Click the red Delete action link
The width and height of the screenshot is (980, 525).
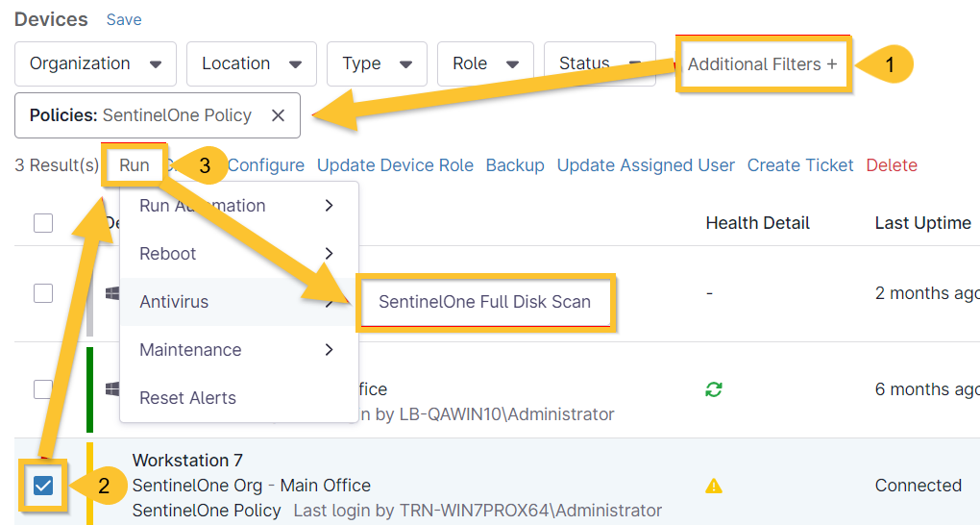(891, 165)
